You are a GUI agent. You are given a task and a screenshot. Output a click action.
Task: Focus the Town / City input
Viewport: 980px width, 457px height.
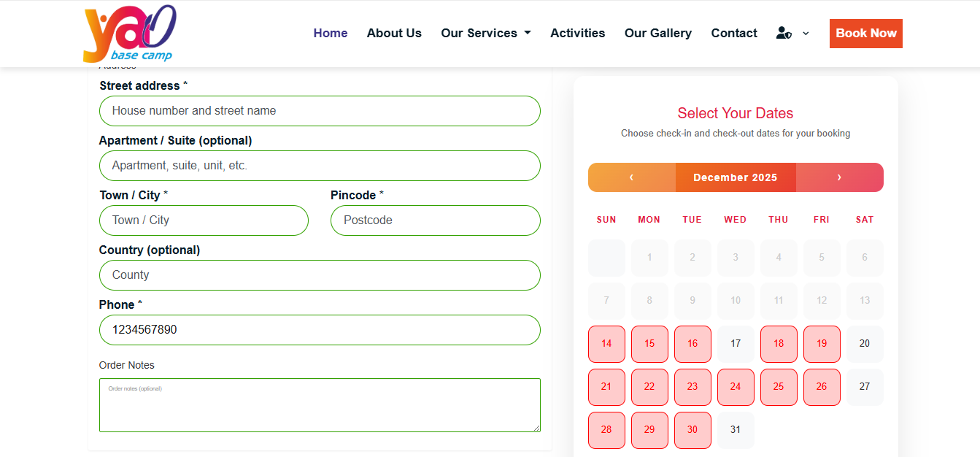coord(204,220)
